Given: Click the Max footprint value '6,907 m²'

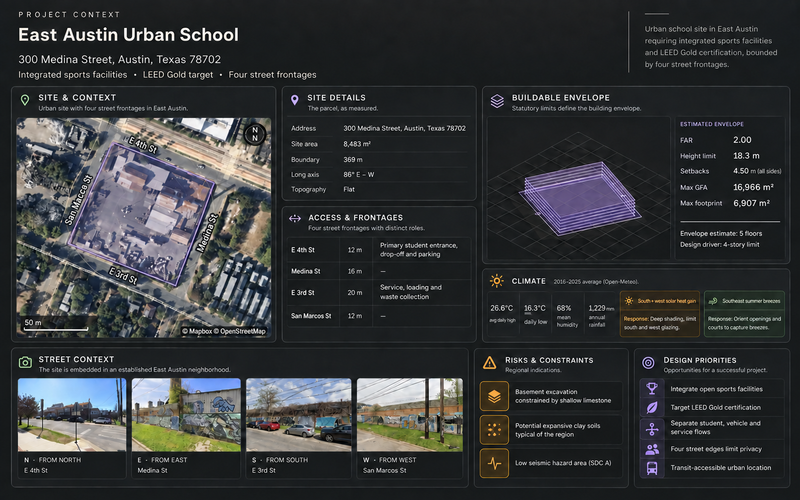Looking at the screenshot, I should 752,203.
